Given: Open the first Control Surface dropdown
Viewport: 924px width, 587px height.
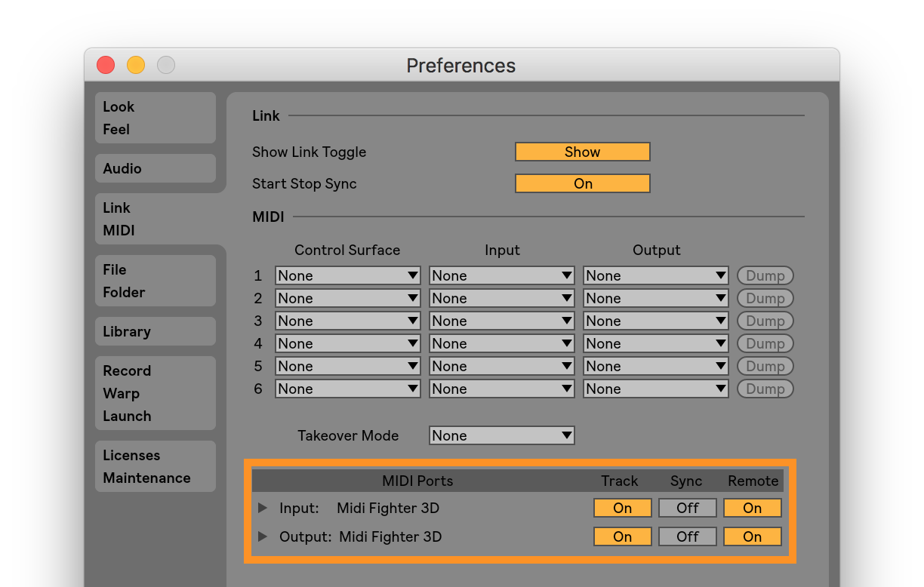Looking at the screenshot, I should tap(347, 275).
